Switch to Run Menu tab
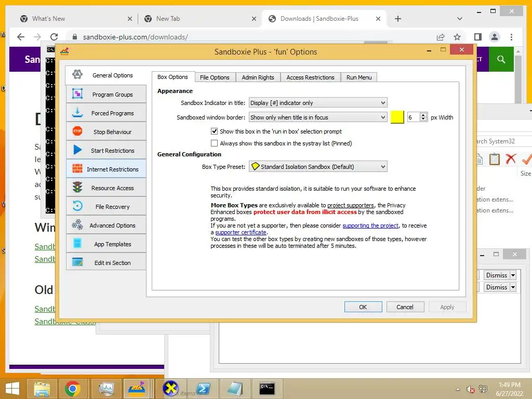Image resolution: width=532 pixels, height=399 pixels. 359,77
